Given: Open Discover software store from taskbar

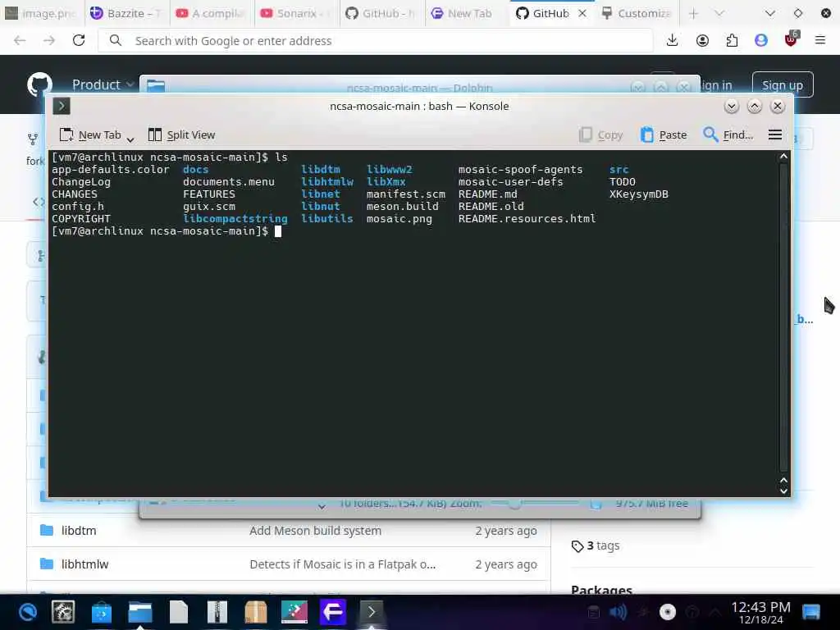Looking at the screenshot, I should (x=101, y=612).
